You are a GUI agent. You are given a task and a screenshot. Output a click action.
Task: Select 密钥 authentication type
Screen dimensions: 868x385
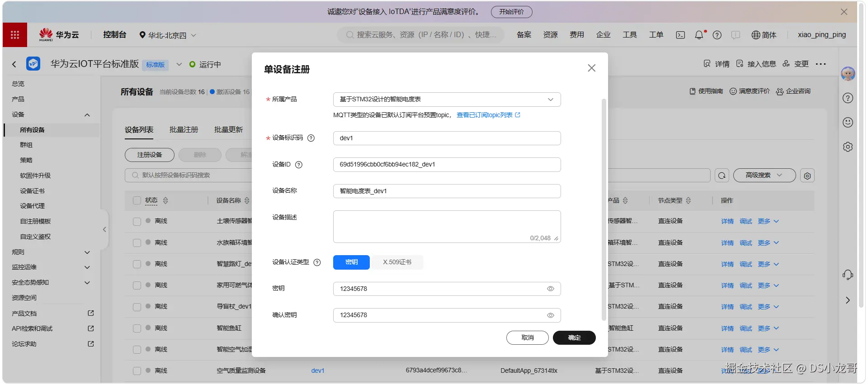click(351, 262)
